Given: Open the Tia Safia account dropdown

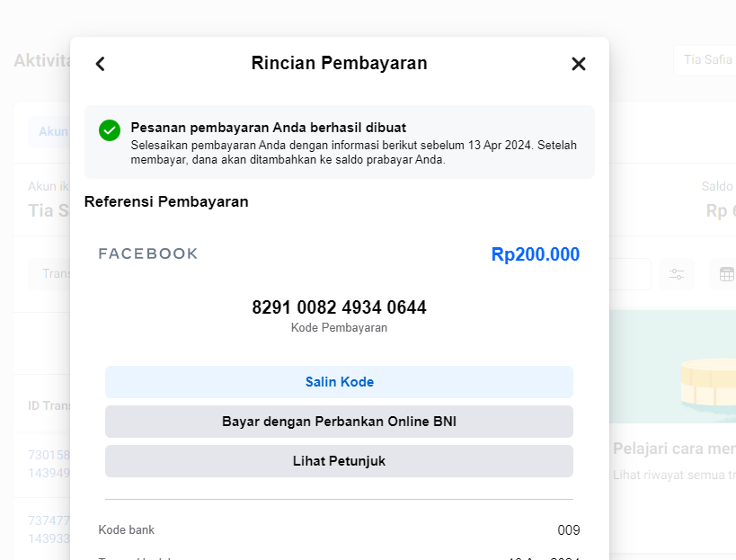Looking at the screenshot, I should point(705,60).
